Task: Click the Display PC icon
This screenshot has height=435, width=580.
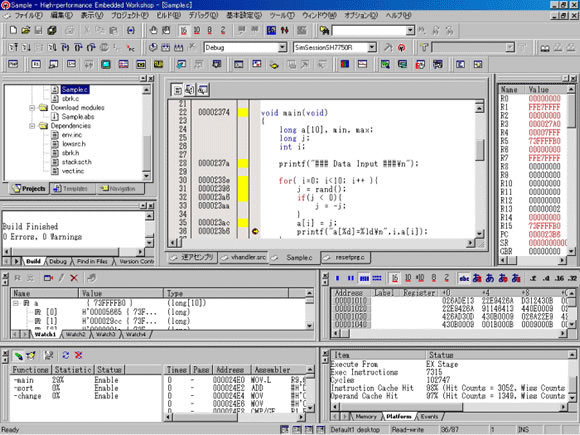Action: click(x=131, y=47)
